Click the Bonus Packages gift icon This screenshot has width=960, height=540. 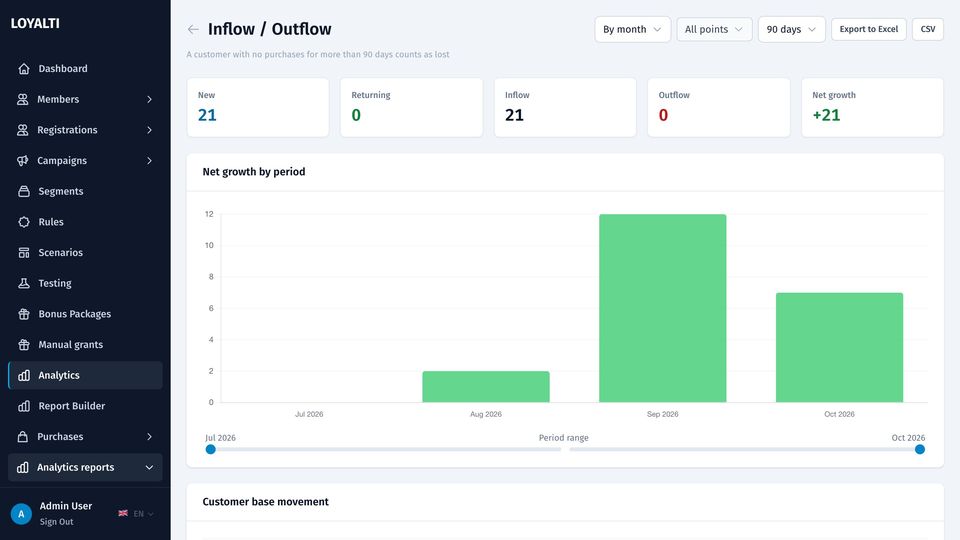24,314
